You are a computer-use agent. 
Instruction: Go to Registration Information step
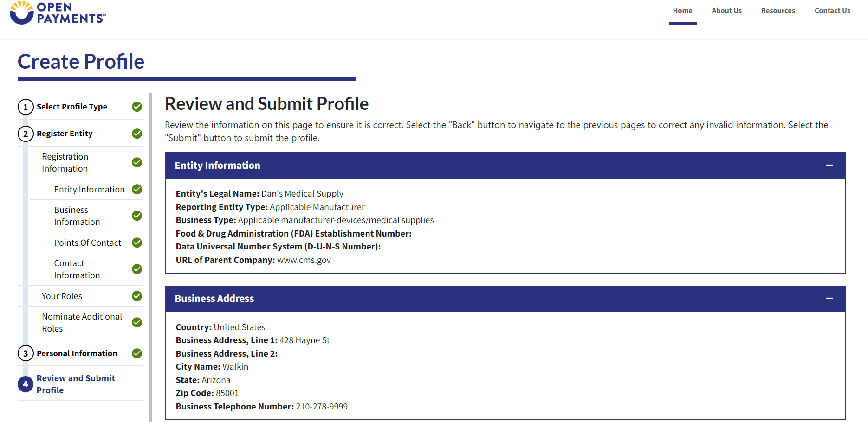click(65, 162)
